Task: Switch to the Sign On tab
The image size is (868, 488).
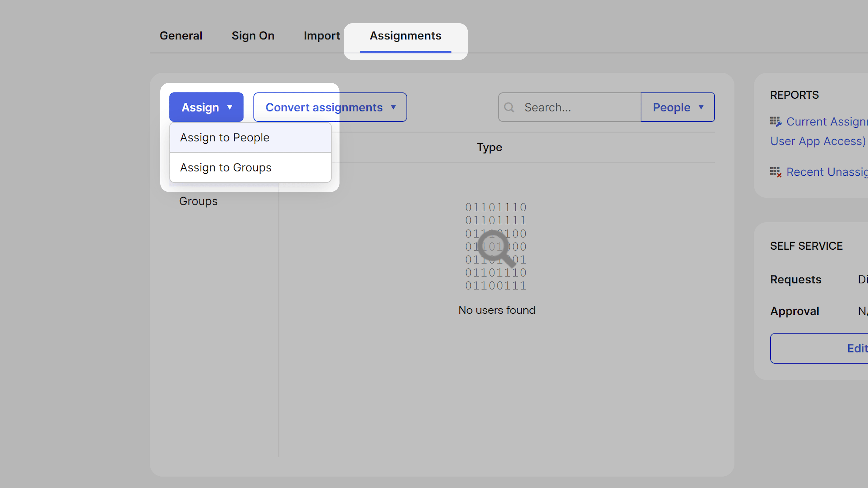Action: 253,36
